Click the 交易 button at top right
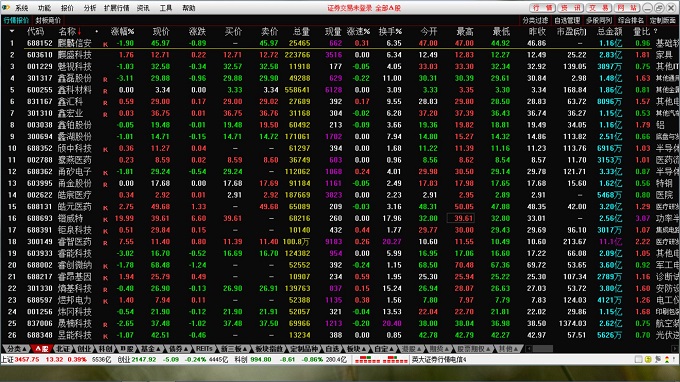The height and width of the screenshot is (382, 680). [x=599, y=8]
